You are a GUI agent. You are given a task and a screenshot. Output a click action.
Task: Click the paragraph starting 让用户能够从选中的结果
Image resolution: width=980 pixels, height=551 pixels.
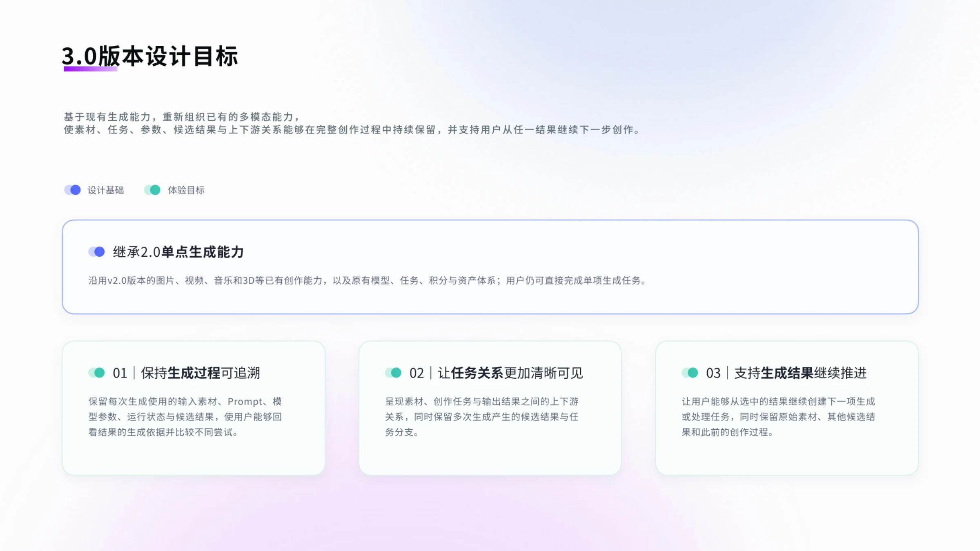[778, 417]
